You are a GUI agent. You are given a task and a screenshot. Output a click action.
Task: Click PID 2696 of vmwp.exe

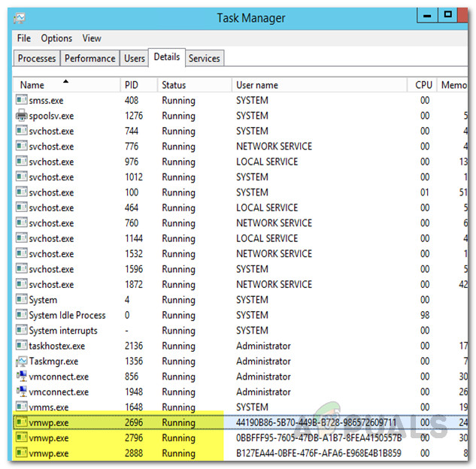134,422
